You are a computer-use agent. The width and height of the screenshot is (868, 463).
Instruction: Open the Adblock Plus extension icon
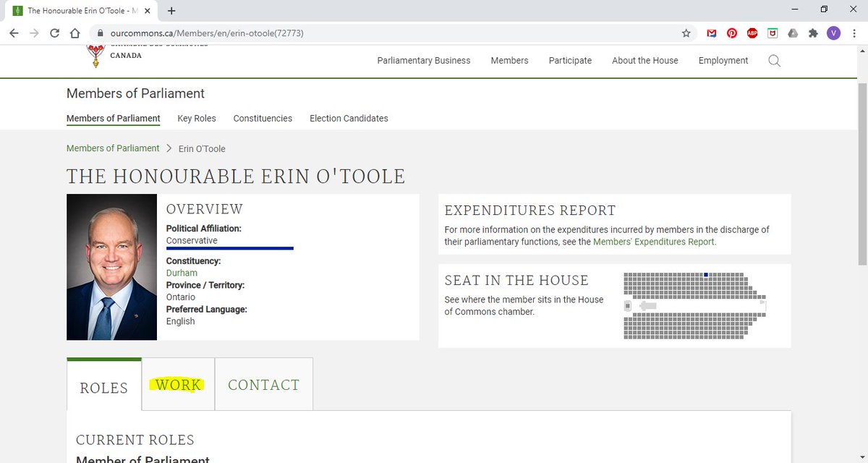[x=752, y=33]
